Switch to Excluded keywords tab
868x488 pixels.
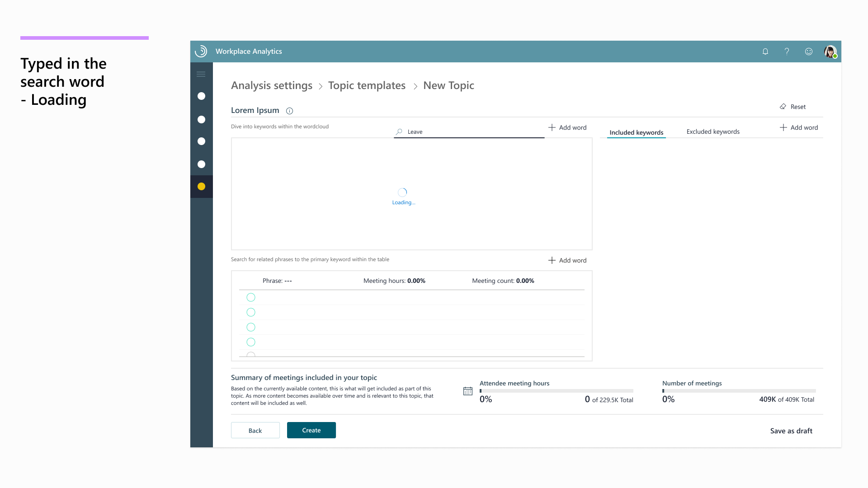tap(713, 131)
